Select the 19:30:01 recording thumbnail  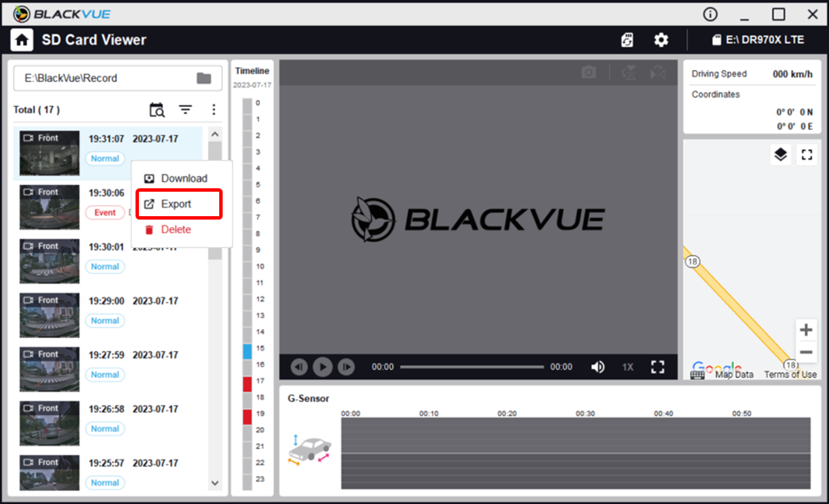[x=50, y=261]
